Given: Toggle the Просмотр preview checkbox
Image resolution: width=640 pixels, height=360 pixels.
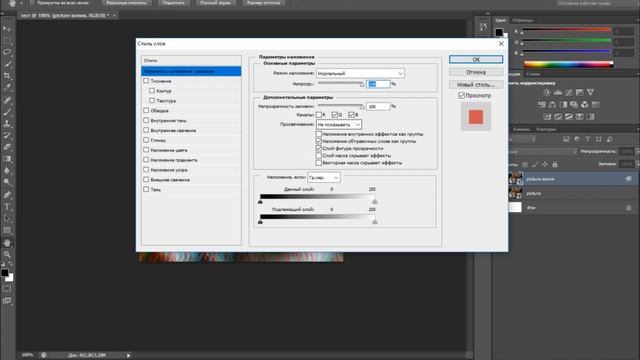Looking at the screenshot, I should click(x=461, y=96).
